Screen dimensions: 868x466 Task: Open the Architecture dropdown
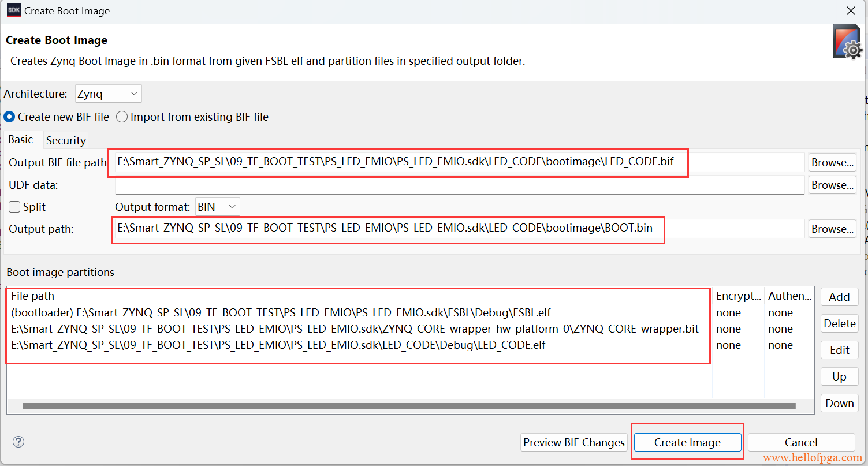(108, 94)
